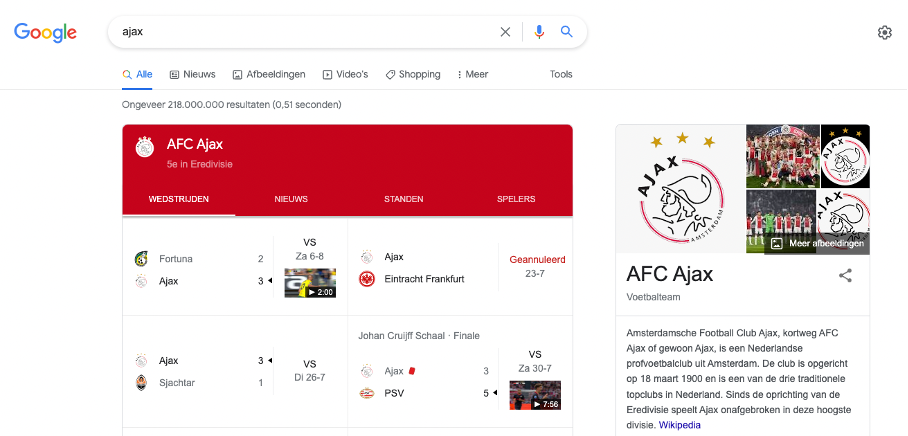Open the Wikipedia link in description

click(x=679, y=425)
